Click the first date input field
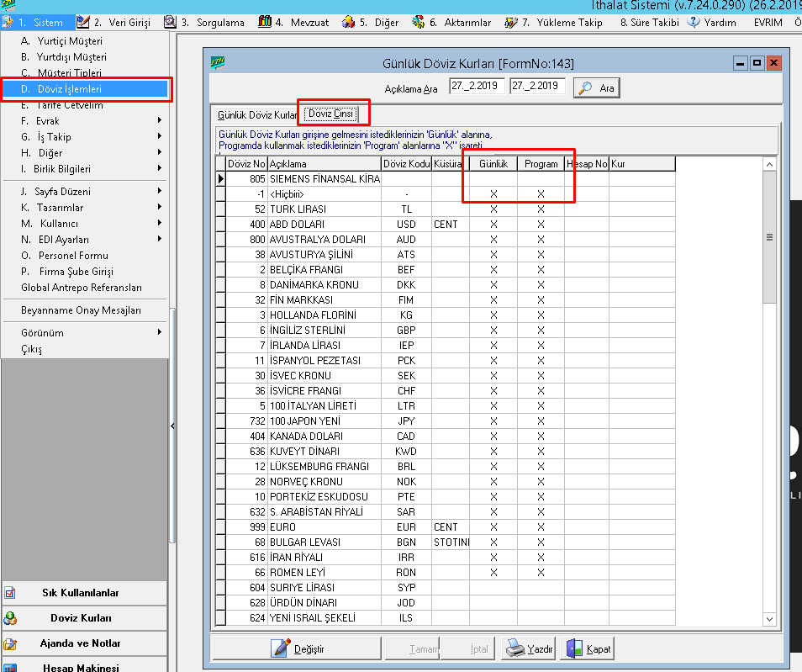 point(477,87)
